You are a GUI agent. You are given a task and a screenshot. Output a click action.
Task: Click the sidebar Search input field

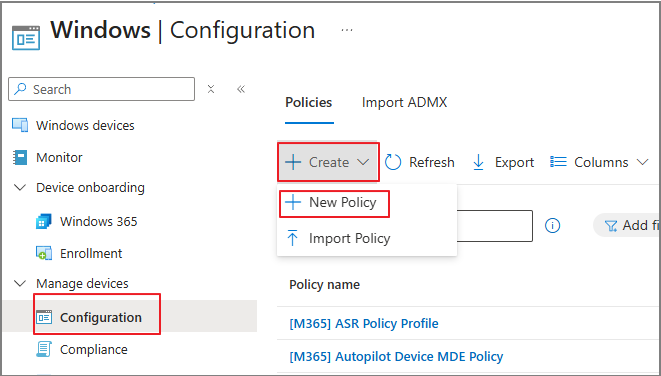click(x=102, y=89)
